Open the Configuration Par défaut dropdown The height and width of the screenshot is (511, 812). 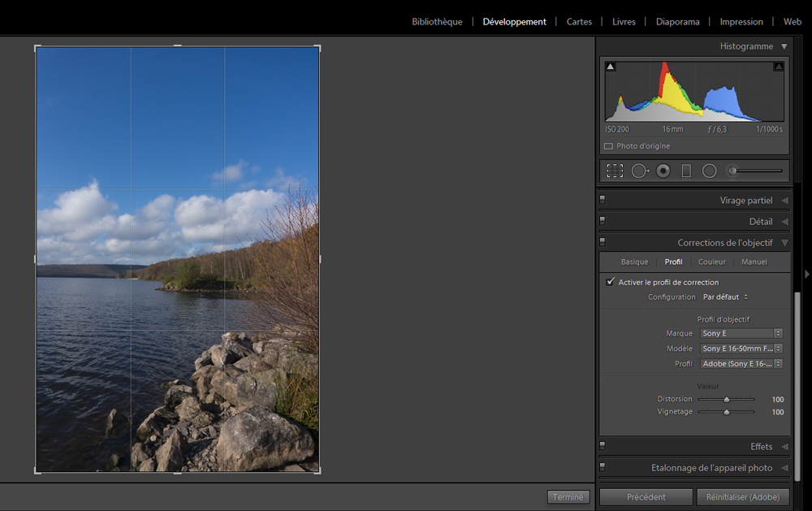tap(725, 297)
